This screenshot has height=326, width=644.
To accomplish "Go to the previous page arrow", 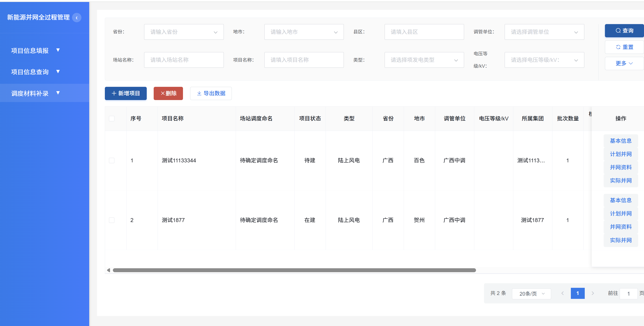I will 563,293.
